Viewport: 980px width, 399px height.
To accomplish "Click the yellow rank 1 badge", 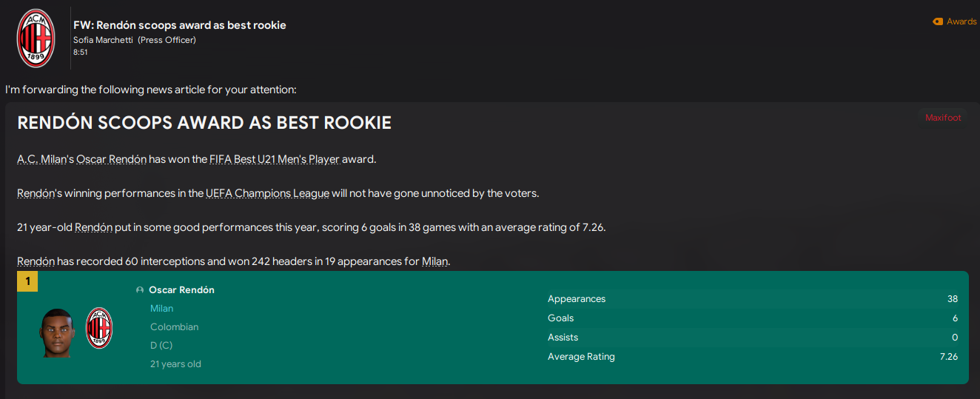I will pos(27,281).
